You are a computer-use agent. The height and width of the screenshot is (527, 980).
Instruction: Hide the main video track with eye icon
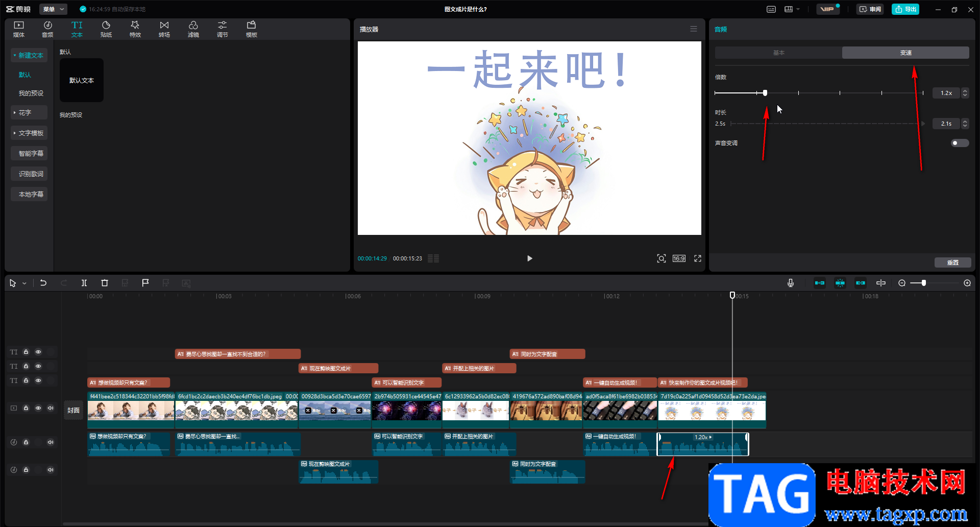point(38,408)
